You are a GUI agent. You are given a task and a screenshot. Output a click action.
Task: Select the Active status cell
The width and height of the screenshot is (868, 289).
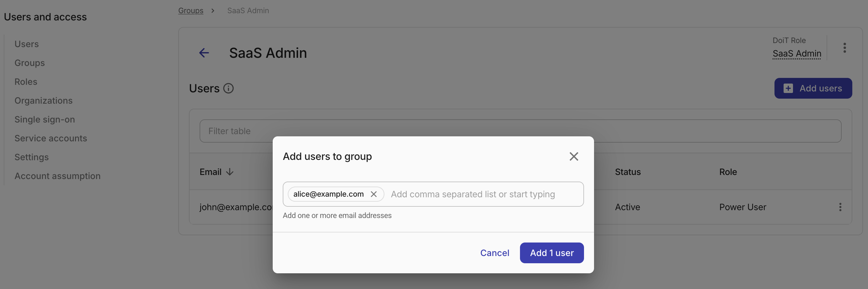(x=627, y=207)
